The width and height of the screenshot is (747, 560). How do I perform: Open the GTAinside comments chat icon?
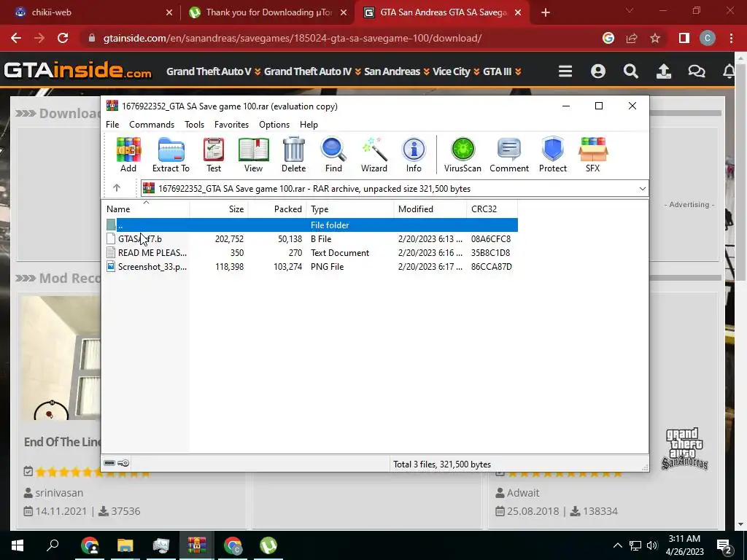click(697, 71)
